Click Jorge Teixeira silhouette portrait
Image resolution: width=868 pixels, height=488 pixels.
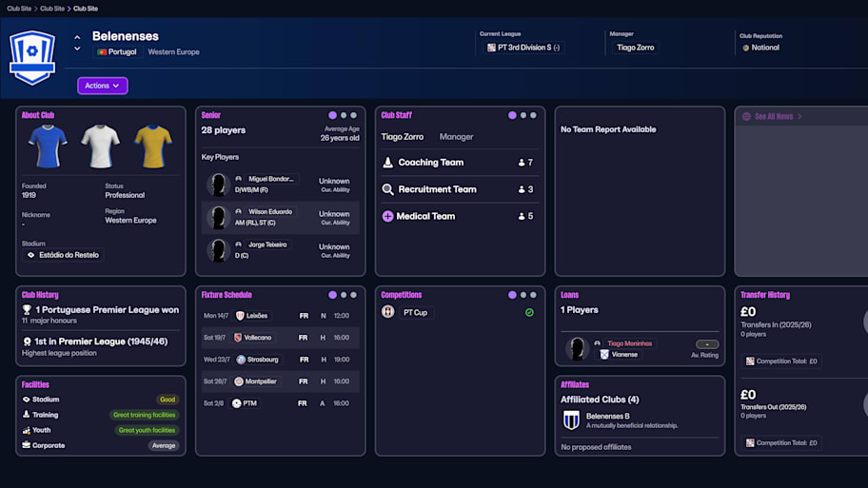tap(218, 250)
